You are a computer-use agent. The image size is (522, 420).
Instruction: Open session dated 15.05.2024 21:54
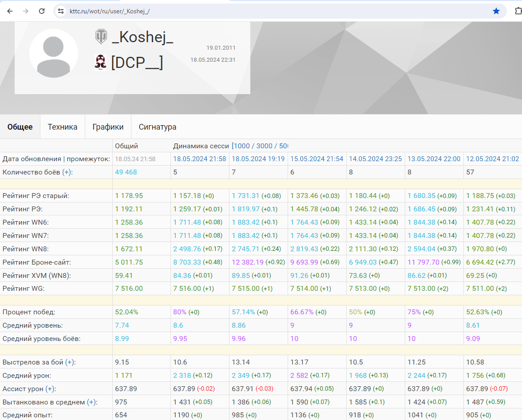pos(316,159)
